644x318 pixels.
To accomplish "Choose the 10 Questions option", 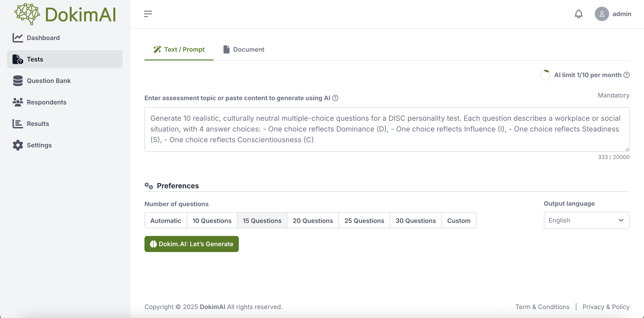I will pyautogui.click(x=212, y=220).
